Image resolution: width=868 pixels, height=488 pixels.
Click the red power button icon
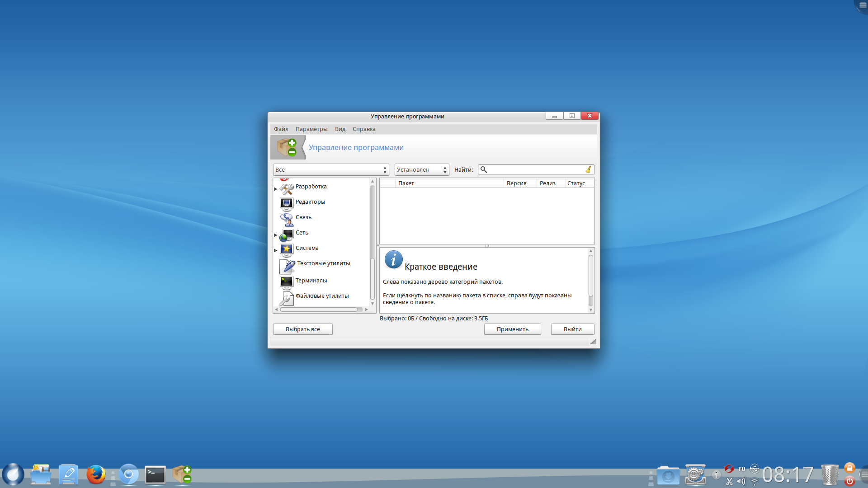point(849,482)
